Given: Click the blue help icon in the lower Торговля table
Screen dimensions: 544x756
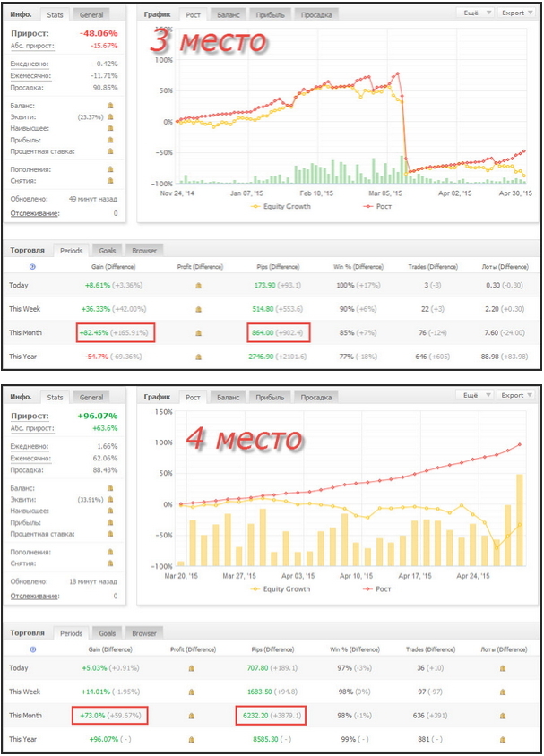Looking at the screenshot, I should click(x=33, y=649).
